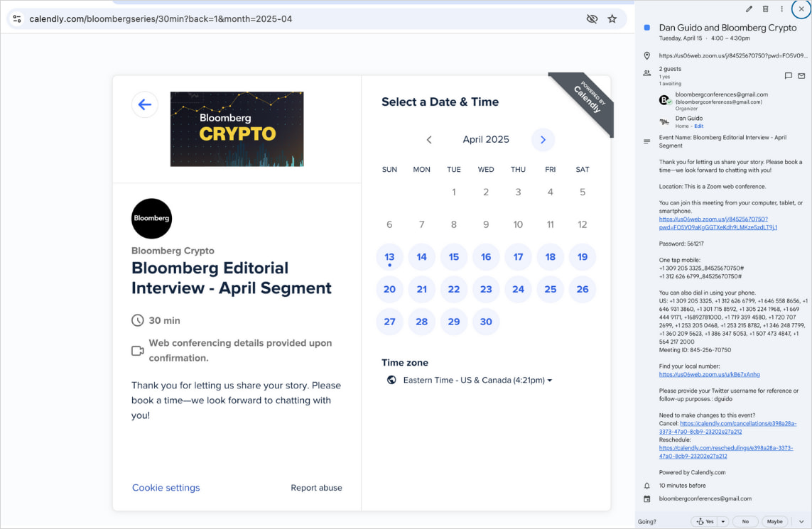Image resolution: width=812 pixels, height=529 pixels.
Task: Open the chat icon next to guest count
Action: tap(788, 76)
